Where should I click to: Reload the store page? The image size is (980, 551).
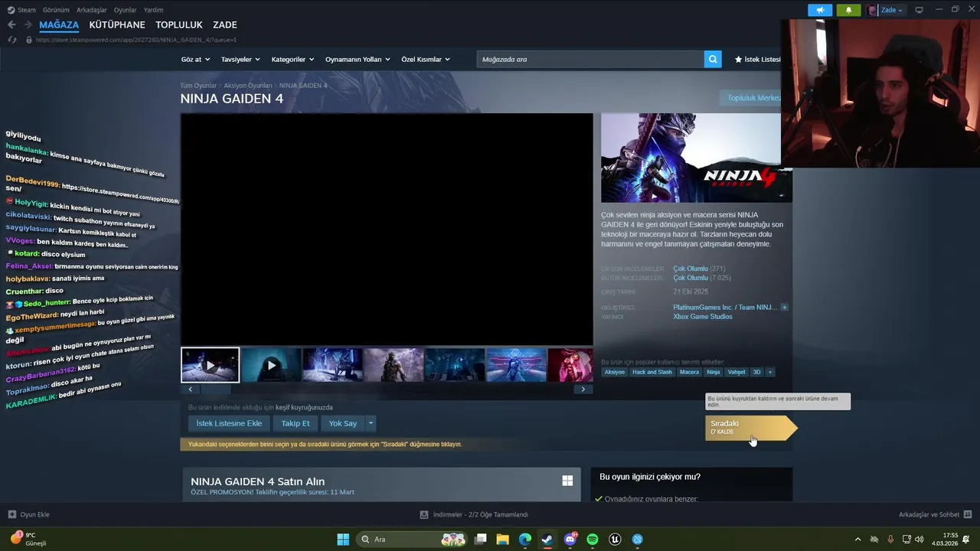[11, 40]
